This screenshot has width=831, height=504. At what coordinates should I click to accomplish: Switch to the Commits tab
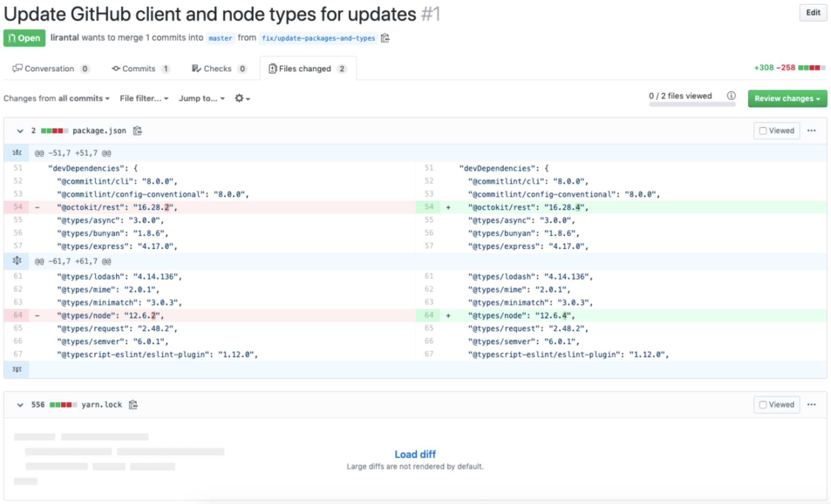coord(140,69)
